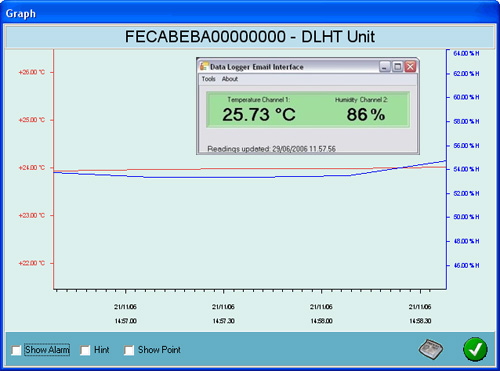Click the 56.00 %H axis label

pos(466,146)
